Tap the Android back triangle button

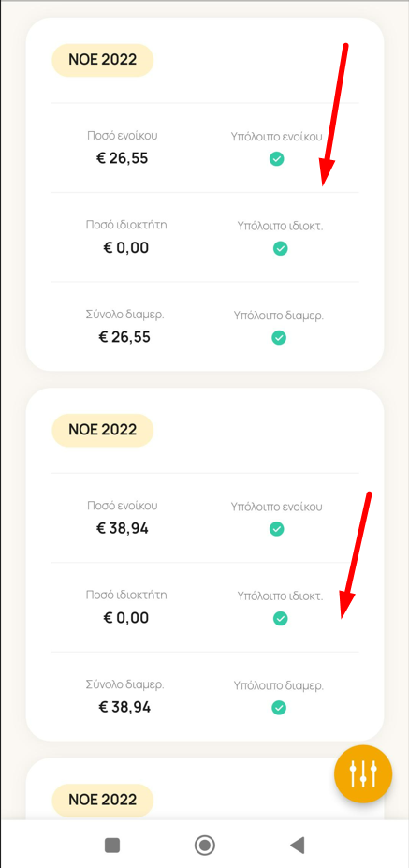pos(298,845)
